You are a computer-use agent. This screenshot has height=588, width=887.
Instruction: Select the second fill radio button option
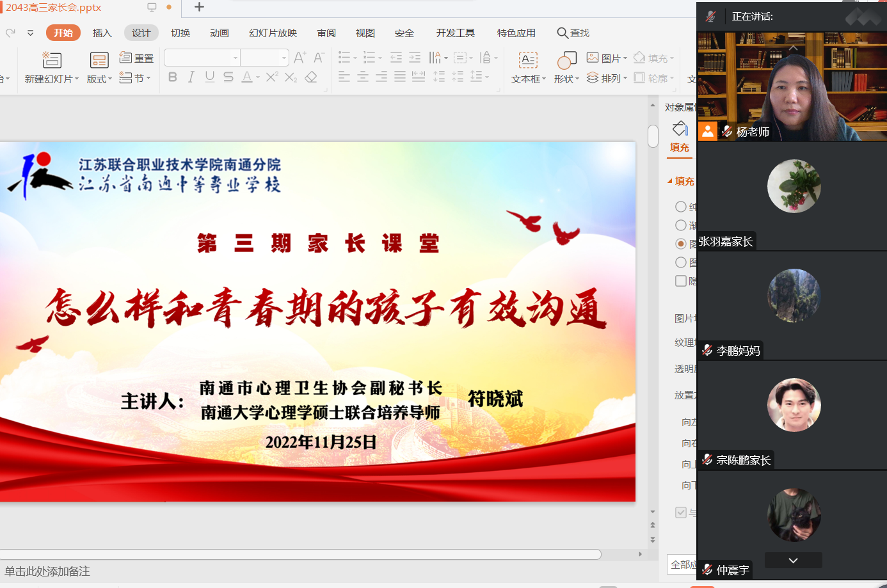pyautogui.click(x=681, y=225)
